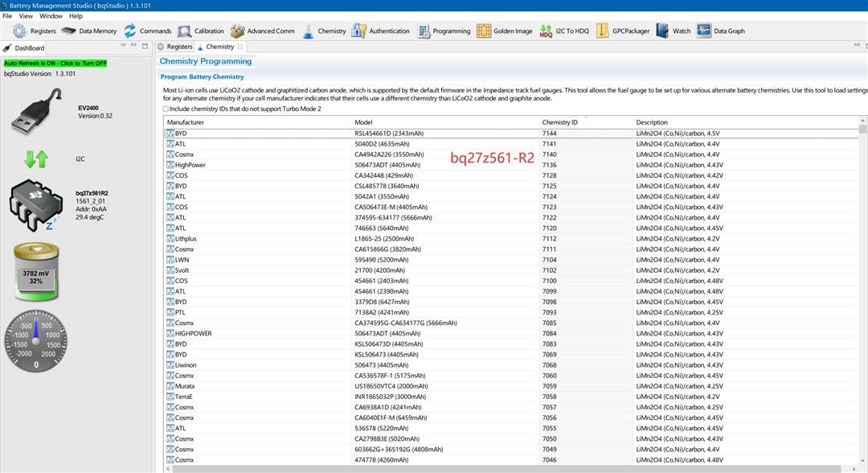868x473 pixels.
Task: Select ATL 5042A1 (3550mAh) row
Action: coord(511,196)
